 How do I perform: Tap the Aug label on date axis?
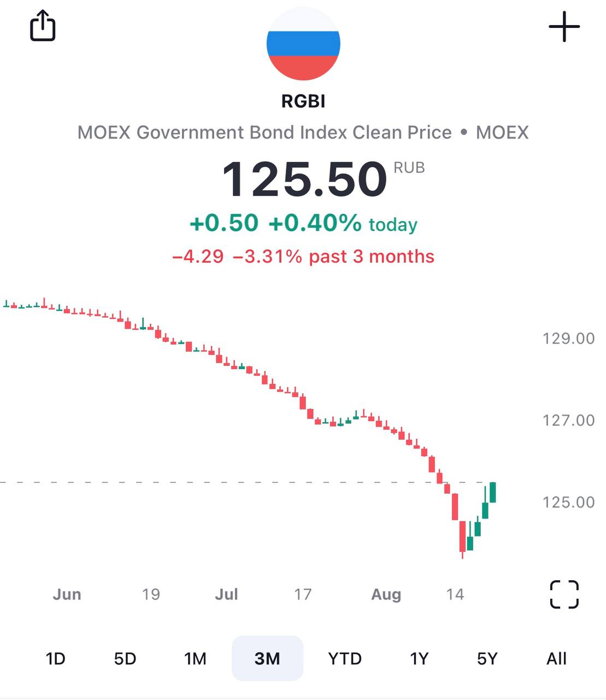click(x=386, y=594)
